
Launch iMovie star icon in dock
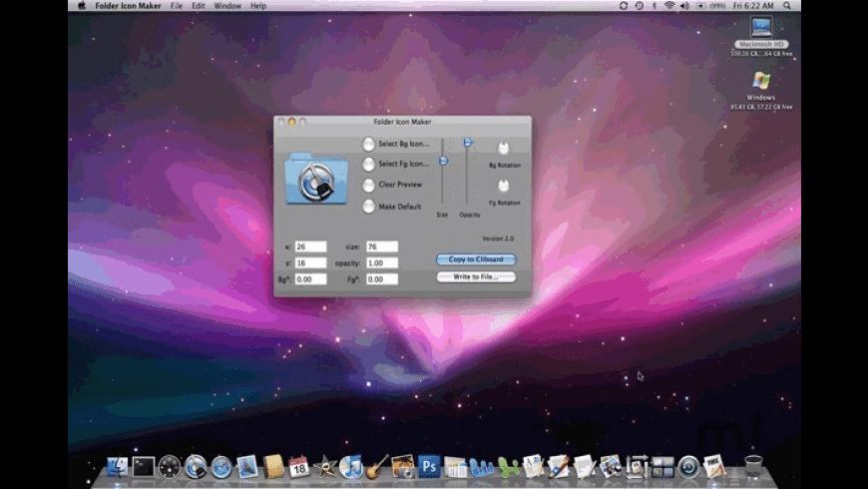[x=325, y=467]
